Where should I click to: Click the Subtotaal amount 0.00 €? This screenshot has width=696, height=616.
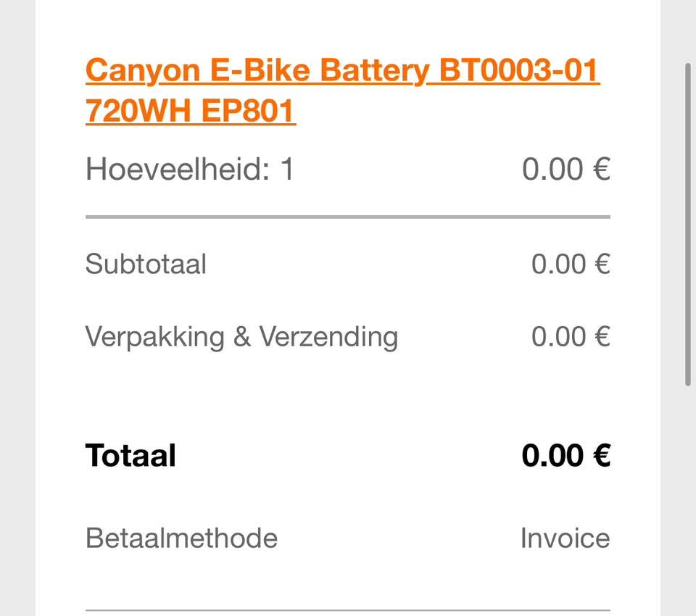(571, 264)
